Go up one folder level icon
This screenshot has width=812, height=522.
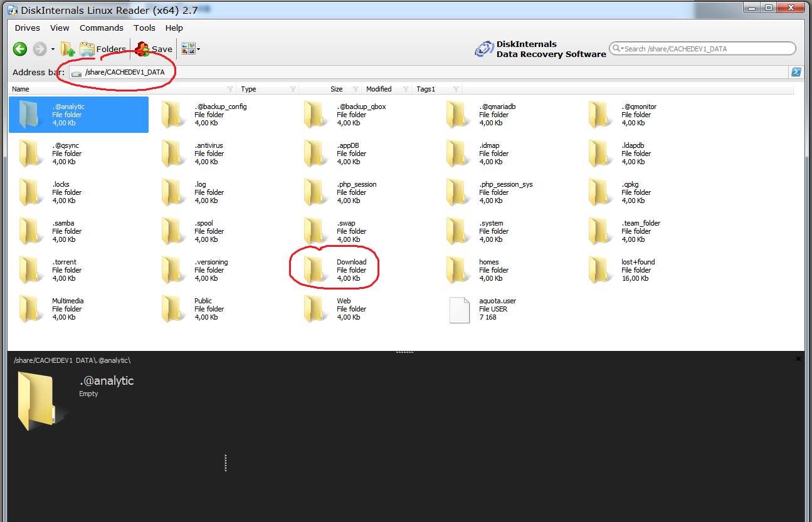pyautogui.click(x=68, y=49)
